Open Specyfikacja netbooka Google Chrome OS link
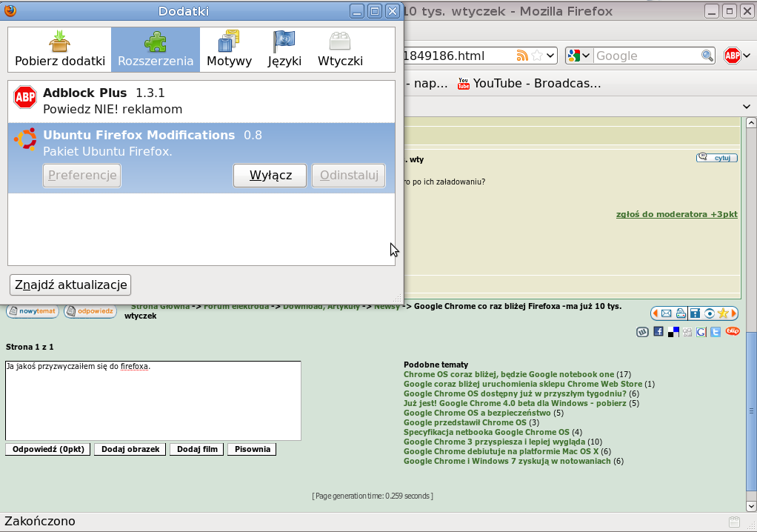757x532 pixels. click(x=487, y=432)
